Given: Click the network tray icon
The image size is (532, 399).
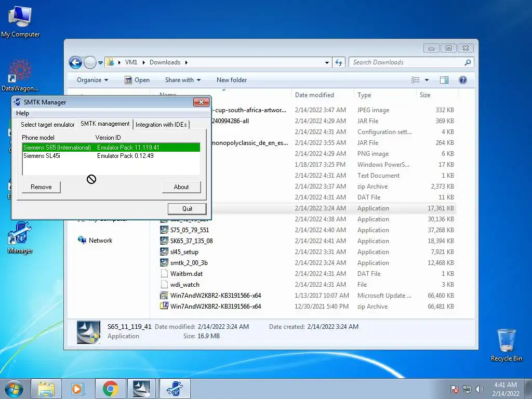Looking at the screenshot, I should (x=467, y=389).
